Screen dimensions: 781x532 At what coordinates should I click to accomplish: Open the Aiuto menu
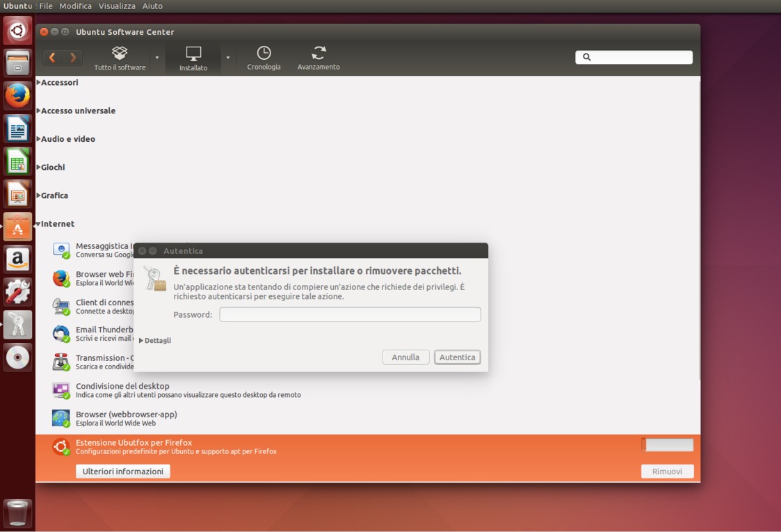(152, 6)
